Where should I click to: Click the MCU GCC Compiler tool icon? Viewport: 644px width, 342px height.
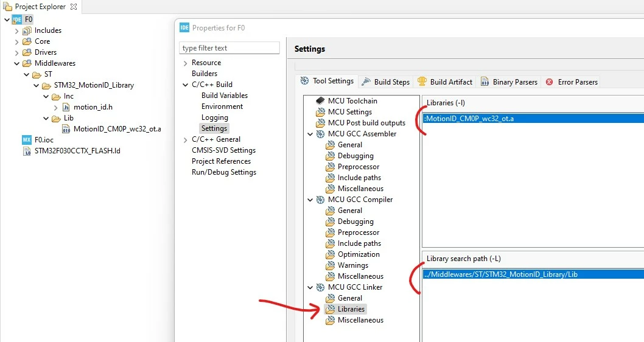(320, 200)
